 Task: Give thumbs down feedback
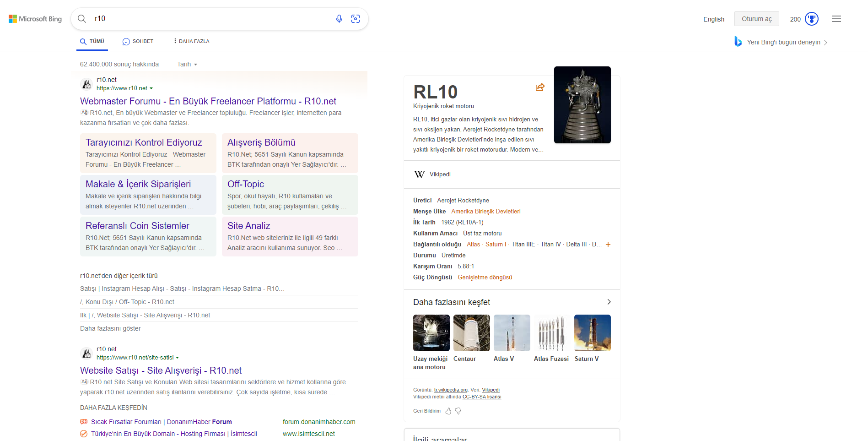(x=458, y=411)
